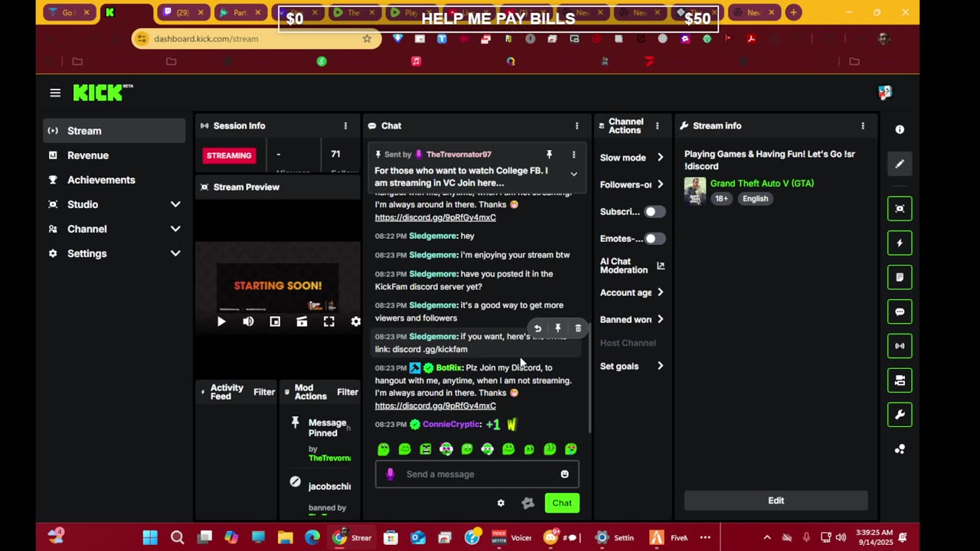Open pinned message three-dot menu
The image size is (980, 551).
(573, 155)
